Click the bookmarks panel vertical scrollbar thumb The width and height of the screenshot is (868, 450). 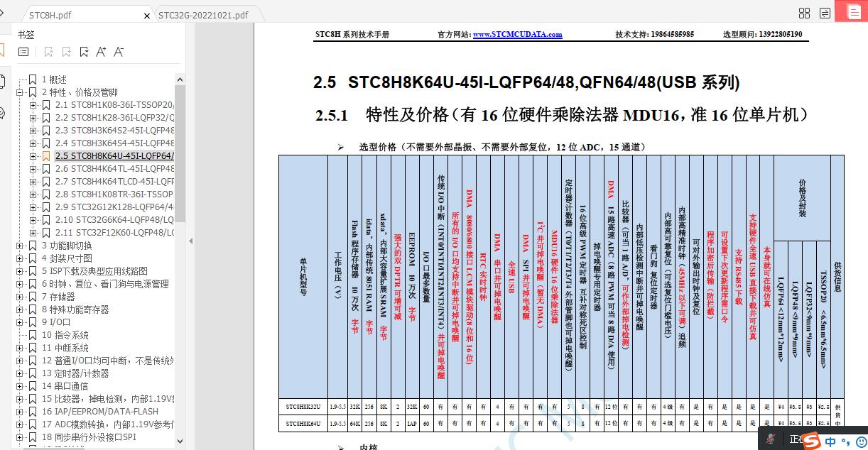point(180,153)
